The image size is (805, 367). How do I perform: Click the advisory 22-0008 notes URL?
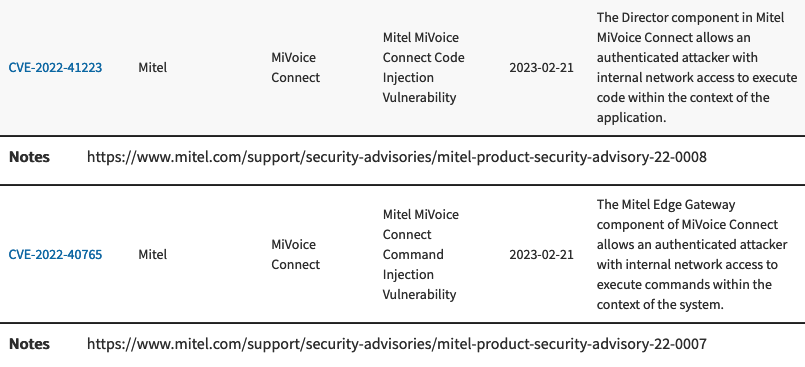[x=396, y=157]
